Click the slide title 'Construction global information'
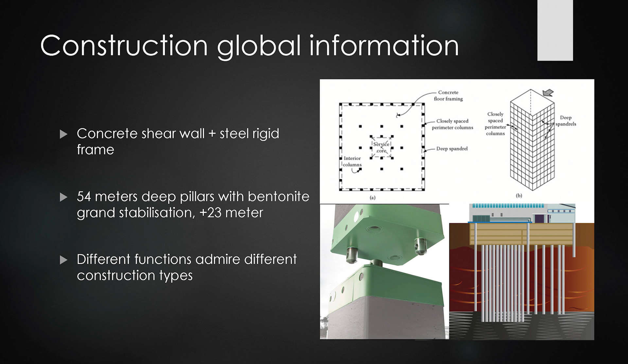The height and width of the screenshot is (364, 628). coord(249,46)
